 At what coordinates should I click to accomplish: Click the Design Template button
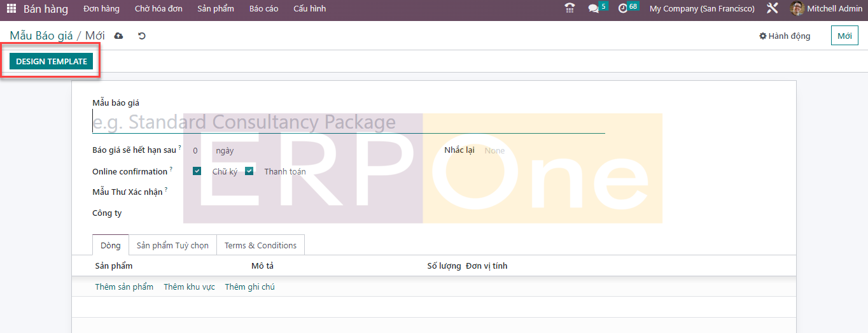coord(52,62)
